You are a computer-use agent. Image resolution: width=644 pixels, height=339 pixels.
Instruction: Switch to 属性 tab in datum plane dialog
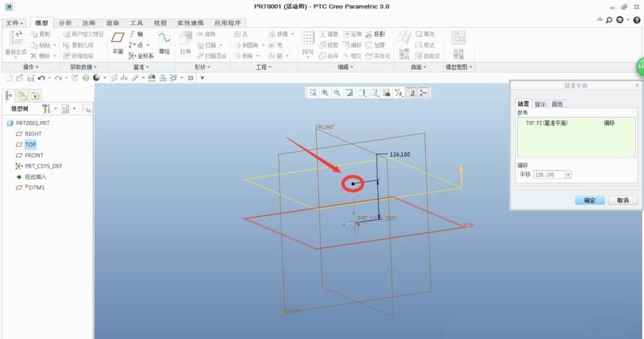click(x=557, y=104)
